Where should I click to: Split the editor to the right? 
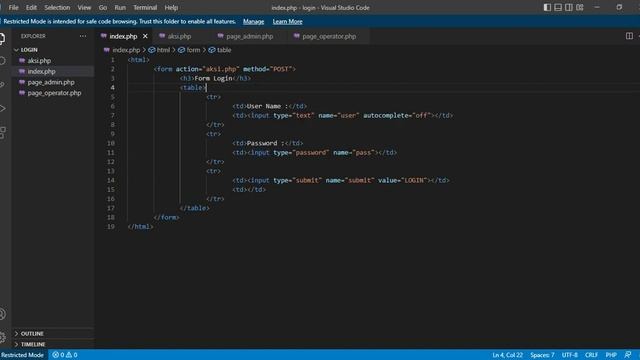coord(629,36)
